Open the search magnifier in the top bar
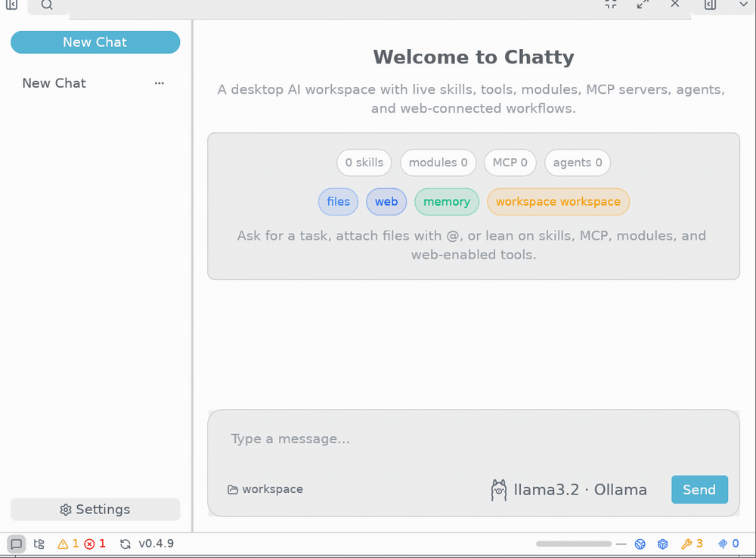This screenshot has height=558, width=756. tap(47, 5)
